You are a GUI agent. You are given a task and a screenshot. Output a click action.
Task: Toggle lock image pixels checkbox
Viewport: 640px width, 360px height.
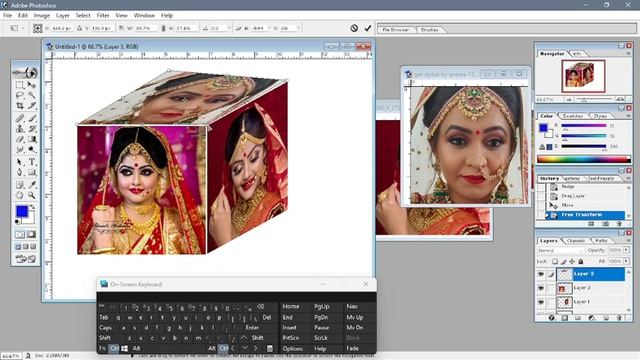563,261
